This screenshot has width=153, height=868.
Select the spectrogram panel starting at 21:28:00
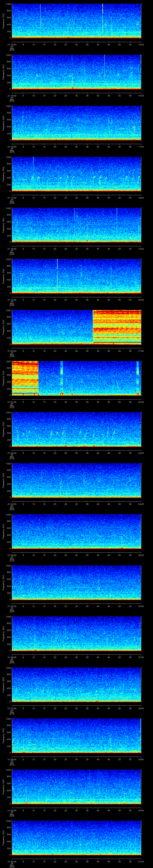click(x=76, y=736)
